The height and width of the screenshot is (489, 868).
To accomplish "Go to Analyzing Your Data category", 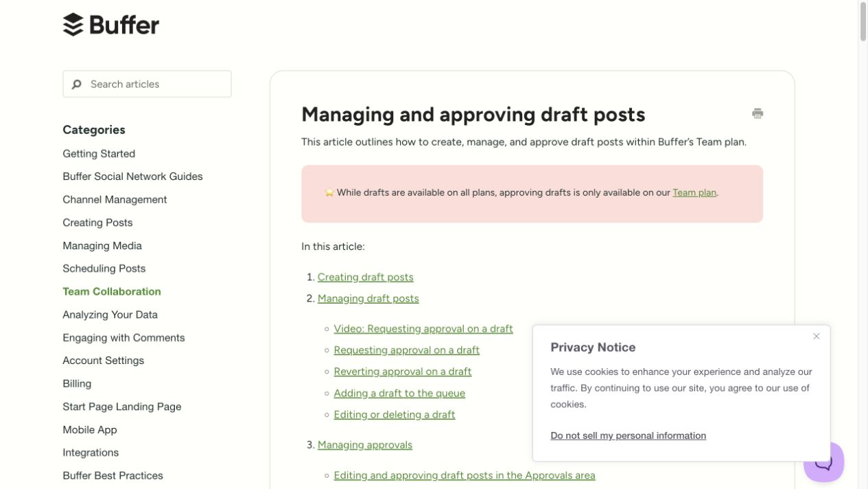I will [x=110, y=315].
